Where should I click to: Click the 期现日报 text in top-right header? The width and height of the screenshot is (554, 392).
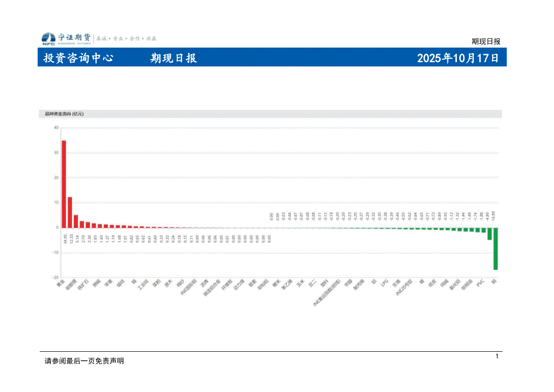click(486, 41)
